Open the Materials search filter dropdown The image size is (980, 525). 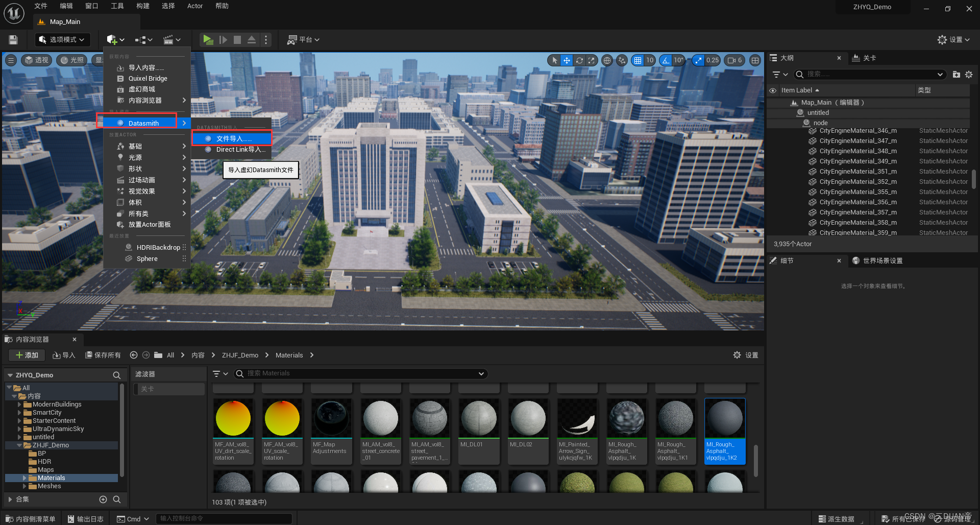[219, 373]
